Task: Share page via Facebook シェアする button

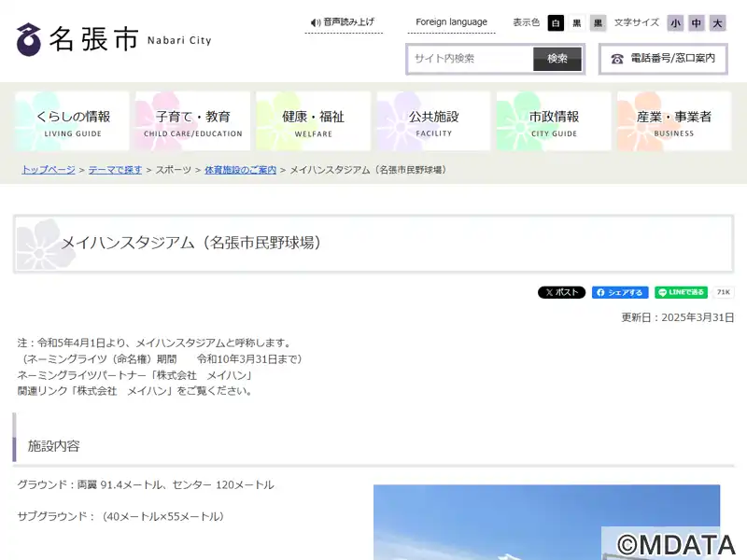Action: pyautogui.click(x=620, y=292)
